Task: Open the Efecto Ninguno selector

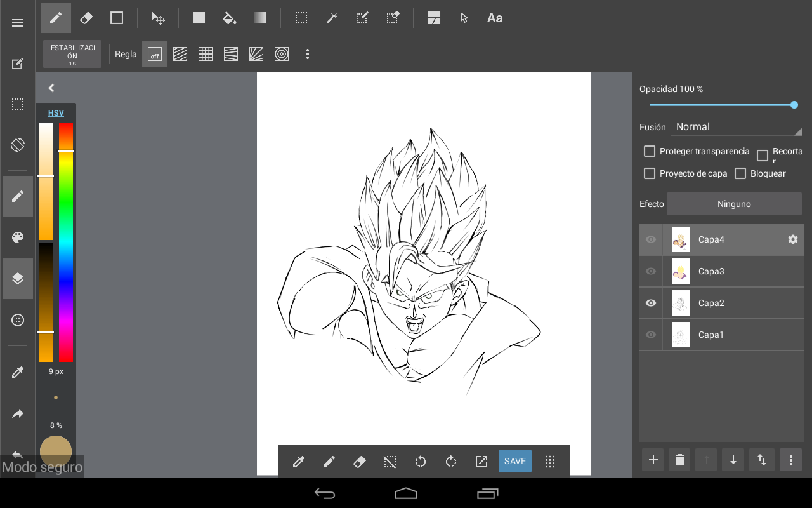Action: pos(734,204)
